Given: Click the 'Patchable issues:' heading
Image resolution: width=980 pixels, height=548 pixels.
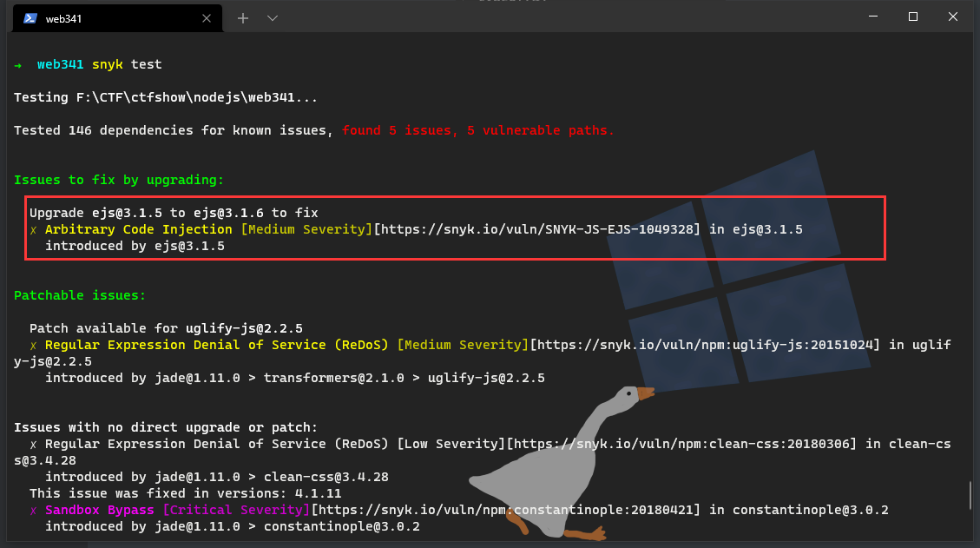Looking at the screenshot, I should (80, 295).
